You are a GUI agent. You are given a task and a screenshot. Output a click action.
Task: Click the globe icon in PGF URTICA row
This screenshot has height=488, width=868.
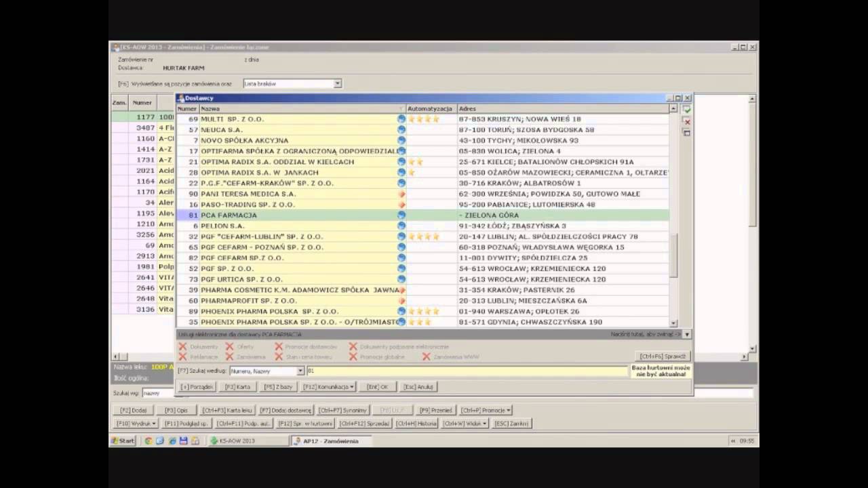(401, 279)
